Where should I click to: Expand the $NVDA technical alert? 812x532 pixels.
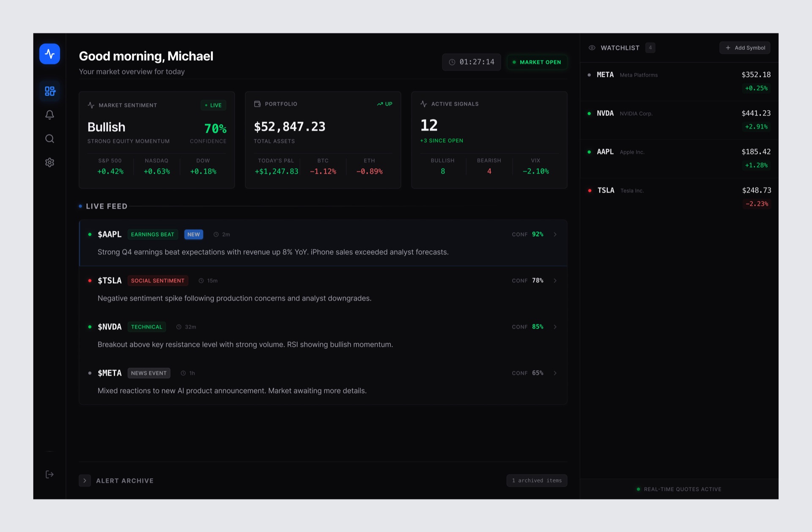[x=555, y=326]
